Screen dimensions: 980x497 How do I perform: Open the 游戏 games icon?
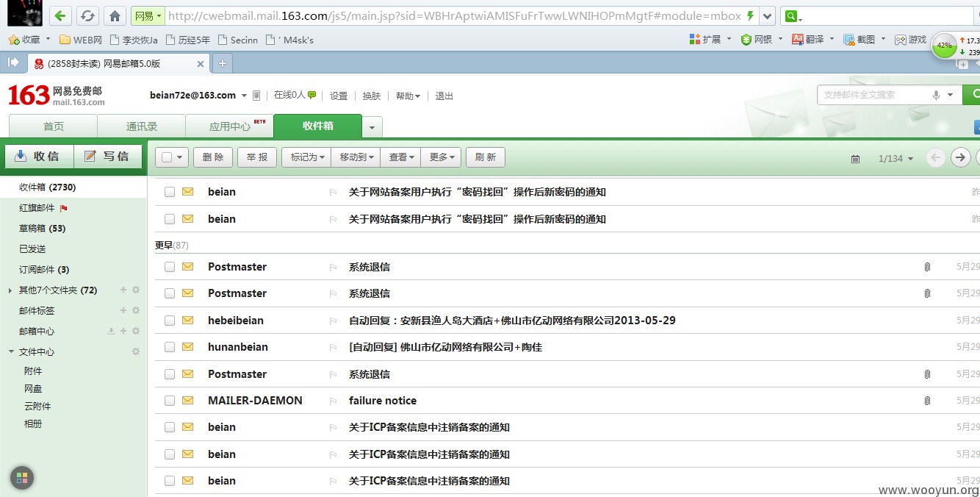pyautogui.click(x=900, y=39)
